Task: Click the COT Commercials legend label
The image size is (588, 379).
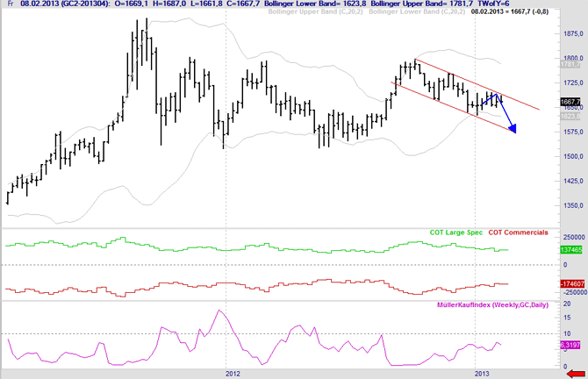Action: tap(519, 232)
